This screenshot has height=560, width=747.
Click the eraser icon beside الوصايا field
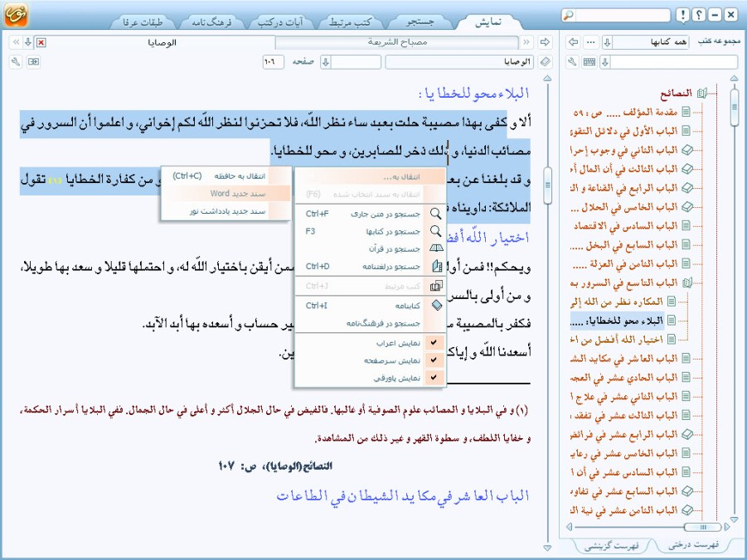pyautogui.click(x=545, y=61)
